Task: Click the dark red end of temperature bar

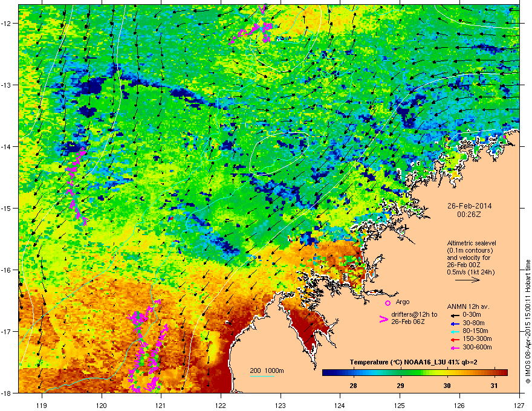Action: (504, 373)
